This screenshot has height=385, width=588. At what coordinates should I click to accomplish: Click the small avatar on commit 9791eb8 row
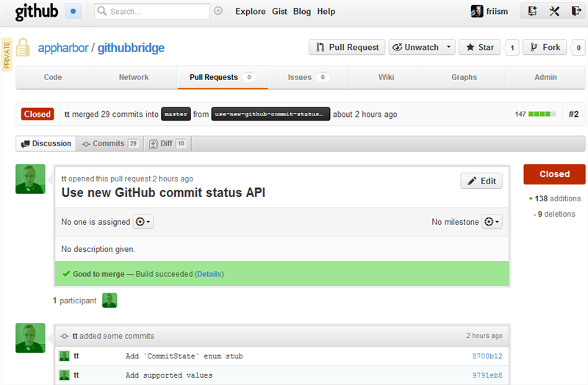[x=65, y=375]
